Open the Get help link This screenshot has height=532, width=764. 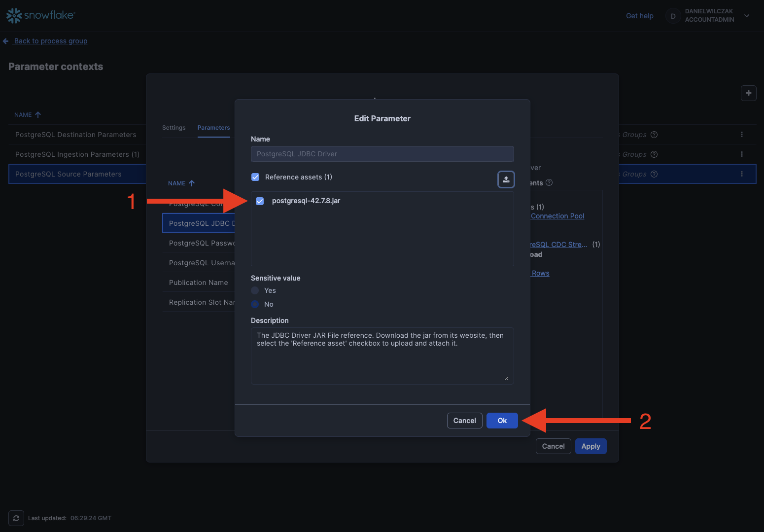(639, 16)
